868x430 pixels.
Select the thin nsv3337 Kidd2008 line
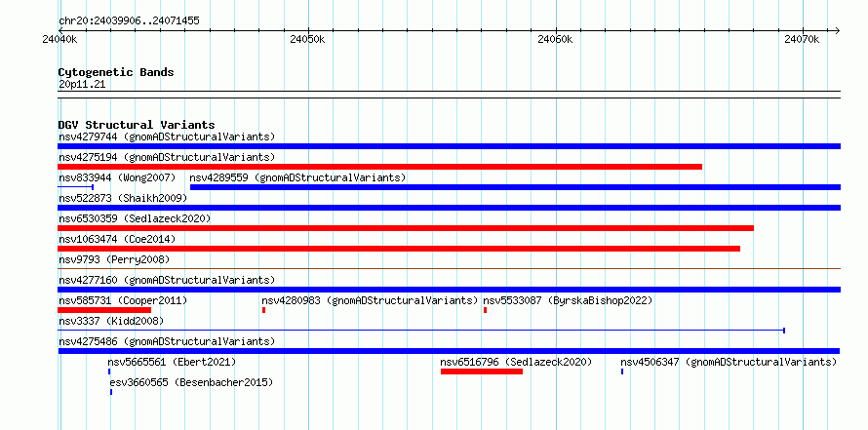click(x=422, y=331)
